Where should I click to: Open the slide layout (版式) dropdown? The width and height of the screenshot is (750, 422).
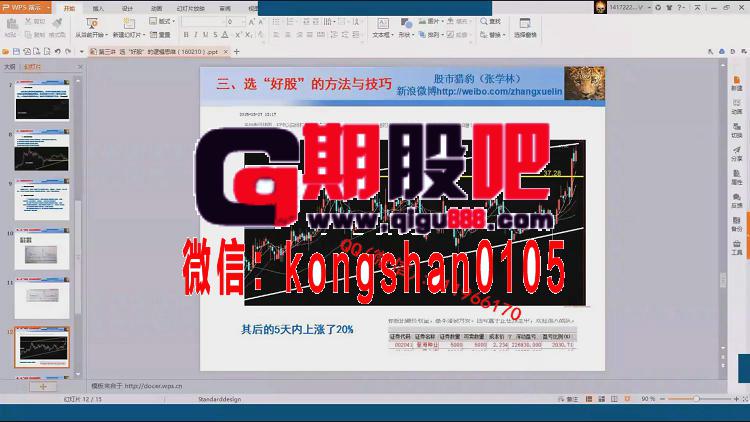pyautogui.click(x=162, y=21)
